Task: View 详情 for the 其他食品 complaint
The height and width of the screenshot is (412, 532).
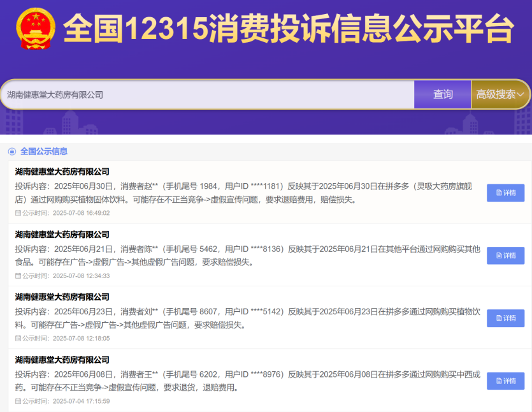Action: 505,256
